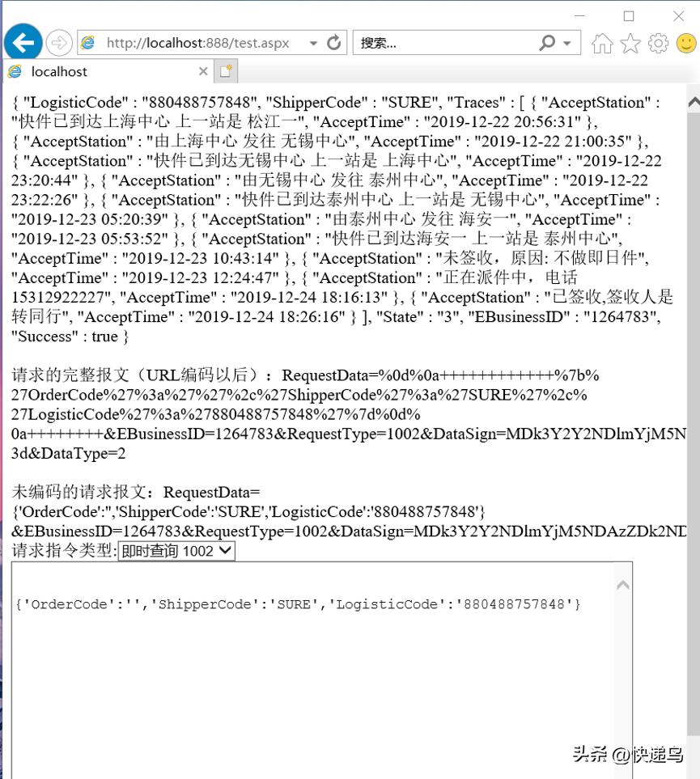Open the search provider dropdown arrow
This screenshot has height=779, width=700.
[x=568, y=42]
